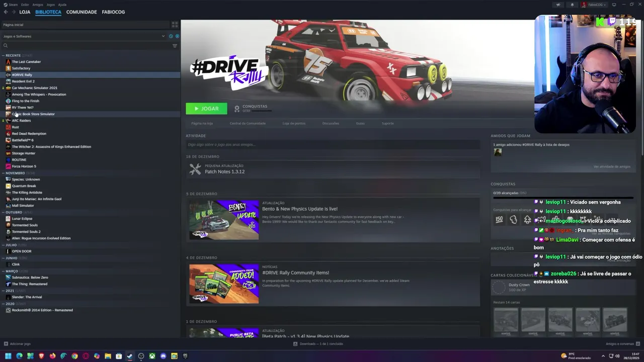
Task: Collapse the JUNHO category
Action: (x=4, y=258)
